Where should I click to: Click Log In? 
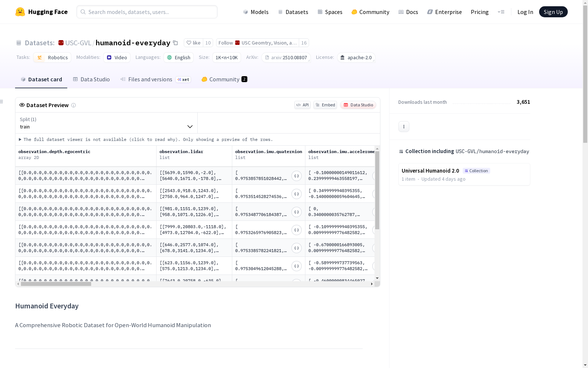(x=525, y=12)
